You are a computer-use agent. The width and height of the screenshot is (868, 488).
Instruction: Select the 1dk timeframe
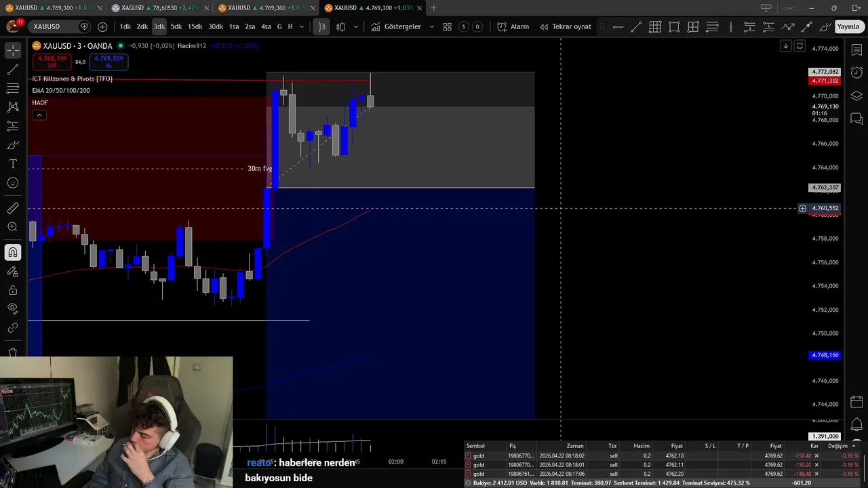pos(125,26)
